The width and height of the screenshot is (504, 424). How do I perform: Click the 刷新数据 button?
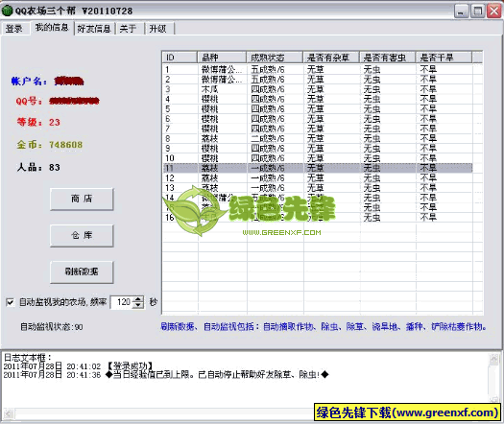[x=82, y=271]
